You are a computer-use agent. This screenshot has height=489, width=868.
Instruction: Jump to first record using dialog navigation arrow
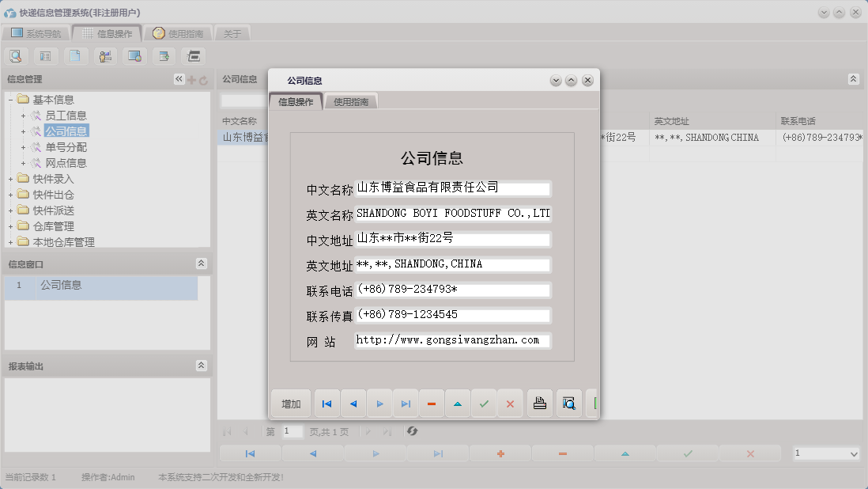[x=326, y=404]
